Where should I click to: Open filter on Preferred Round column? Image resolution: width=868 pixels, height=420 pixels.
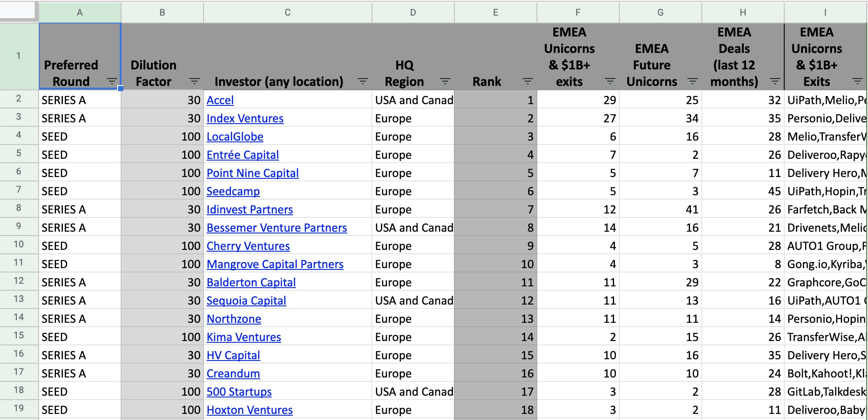click(x=112, y=82)
